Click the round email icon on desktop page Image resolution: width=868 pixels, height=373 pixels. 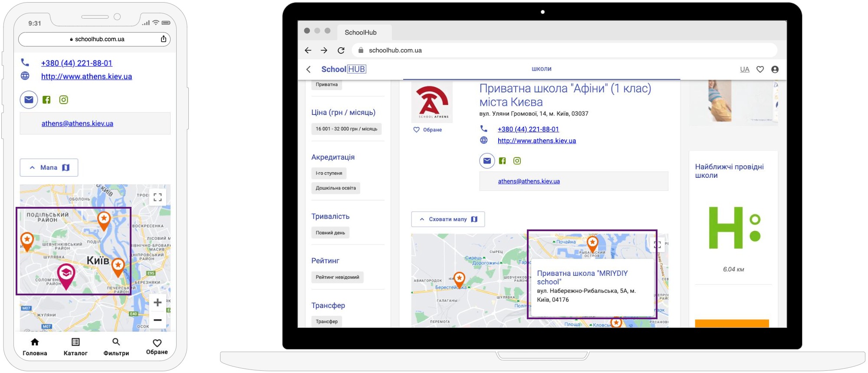click(487, 161)
